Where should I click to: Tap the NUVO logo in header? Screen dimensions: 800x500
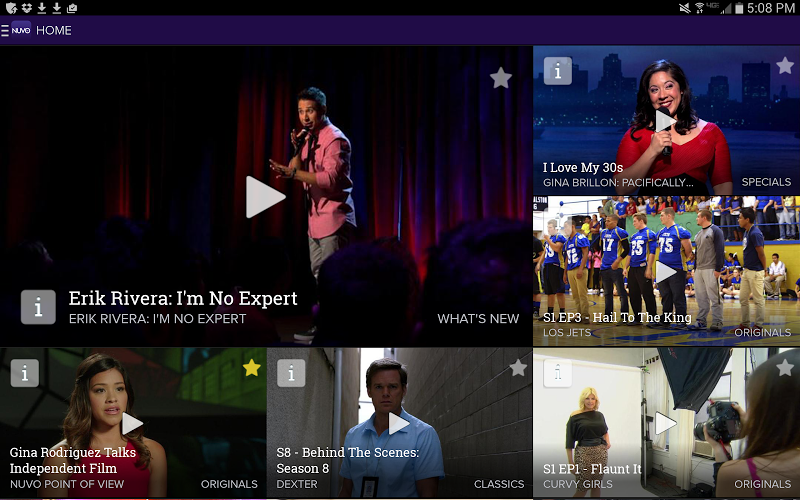21,30
